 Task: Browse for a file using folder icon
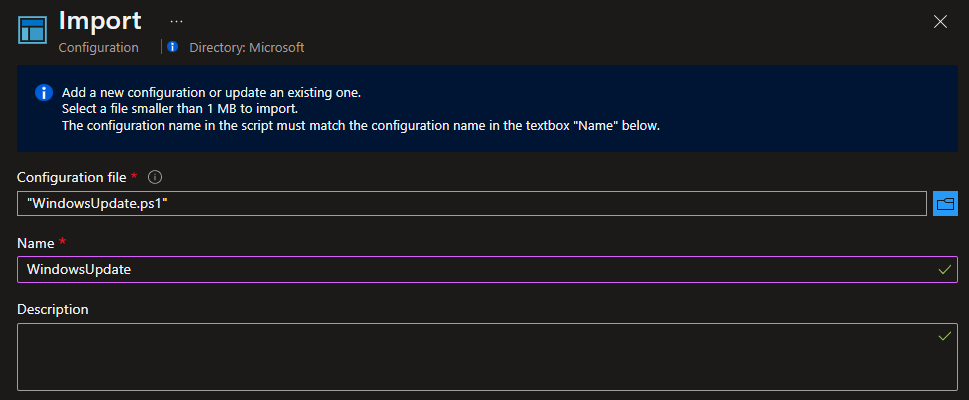[945, 204]
